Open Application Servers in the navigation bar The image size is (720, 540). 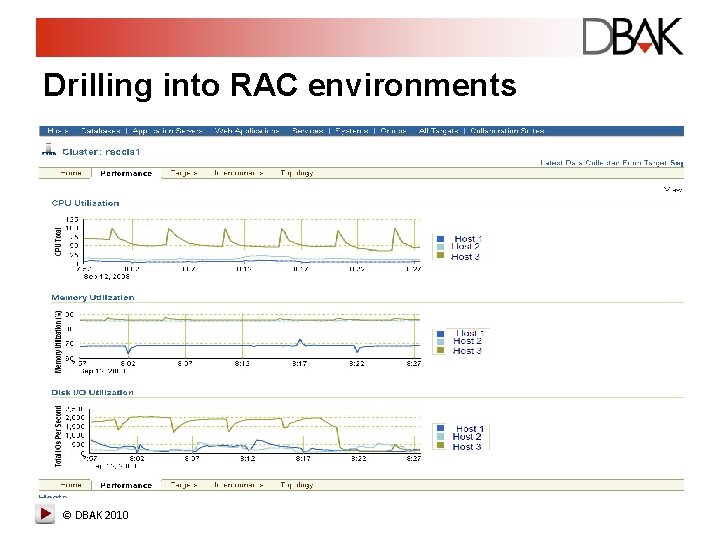[167, 131]
